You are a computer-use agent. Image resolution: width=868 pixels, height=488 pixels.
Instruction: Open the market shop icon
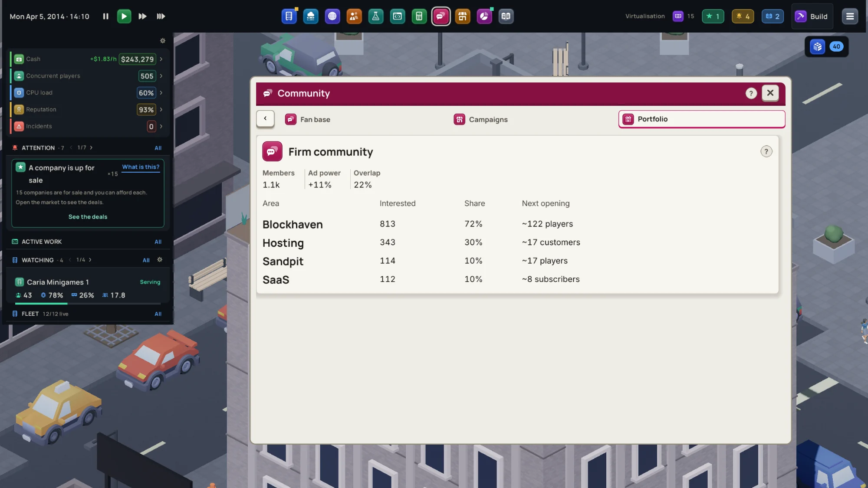tap(463, 16)
